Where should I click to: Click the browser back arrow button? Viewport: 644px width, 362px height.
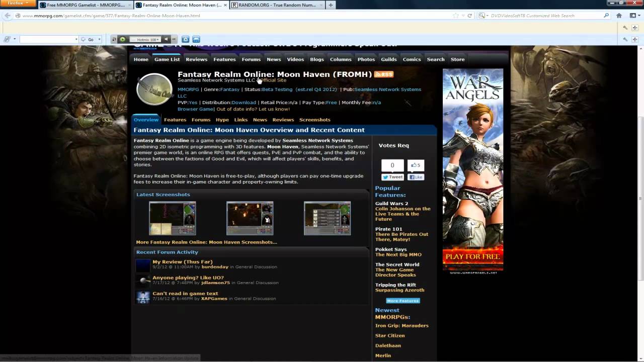(x=7, y=16)
